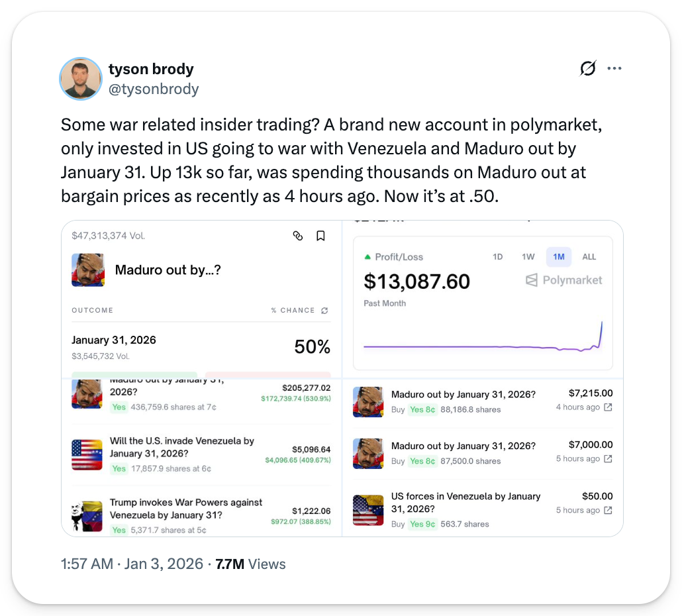682x616 pixels.
Task: Click the January 31, 2026 outcome row
Action: pyautogui.click(x=200, y=347)
